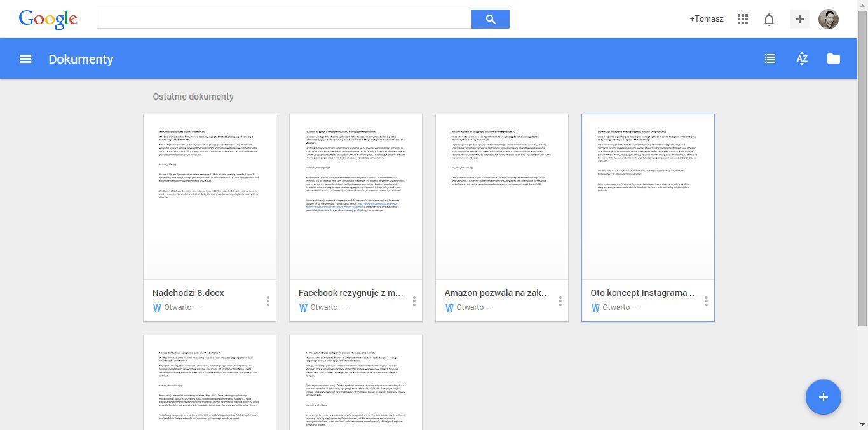Open the notifications bell
Viewport: 868px width, 430px height.
point(769,19)
